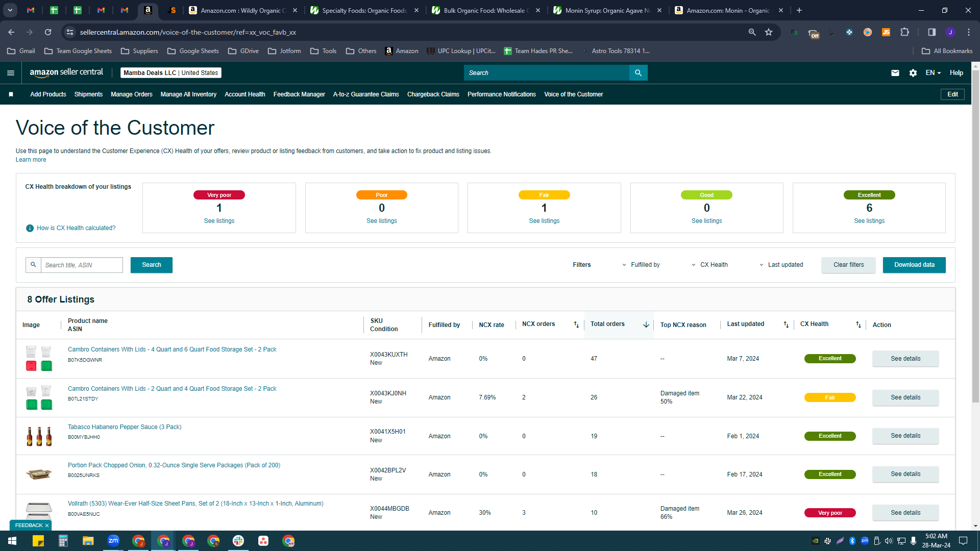Image resolution: width=980 pixels, height=551 pixels.
Task: Open the All Bookmarks folder
Action: [947, 51]
